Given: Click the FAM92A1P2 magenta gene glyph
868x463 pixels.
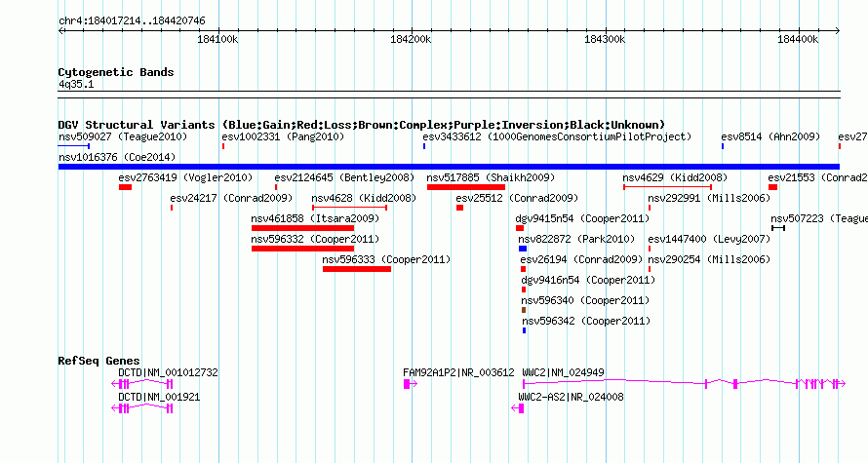Looking at the screenshot, I should (411, 384).
